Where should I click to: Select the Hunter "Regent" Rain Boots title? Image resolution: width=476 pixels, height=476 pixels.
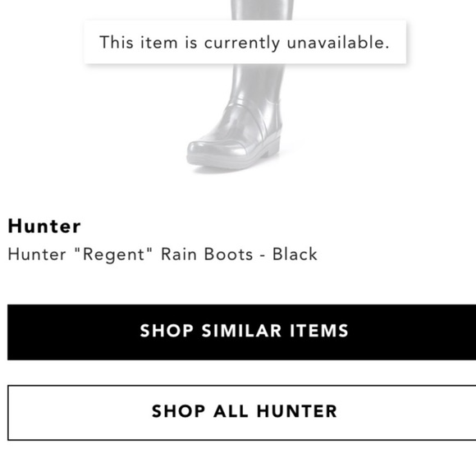pyautogui.click(x=162, y=254)
